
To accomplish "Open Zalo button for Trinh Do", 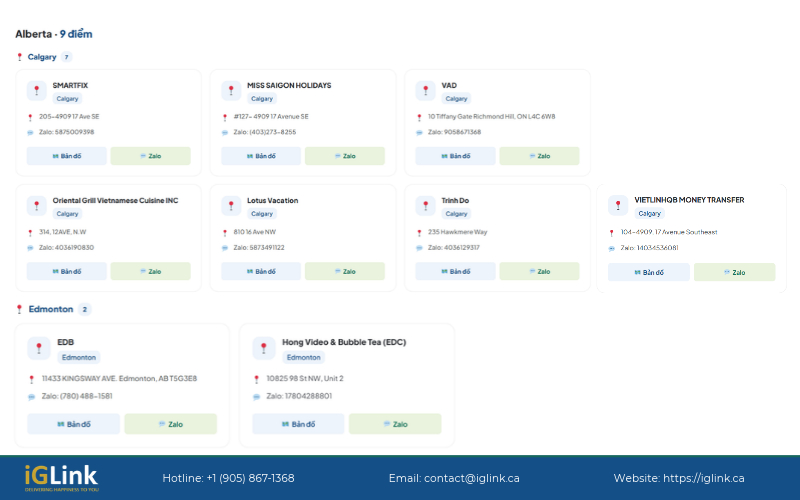I will [539, 271].
